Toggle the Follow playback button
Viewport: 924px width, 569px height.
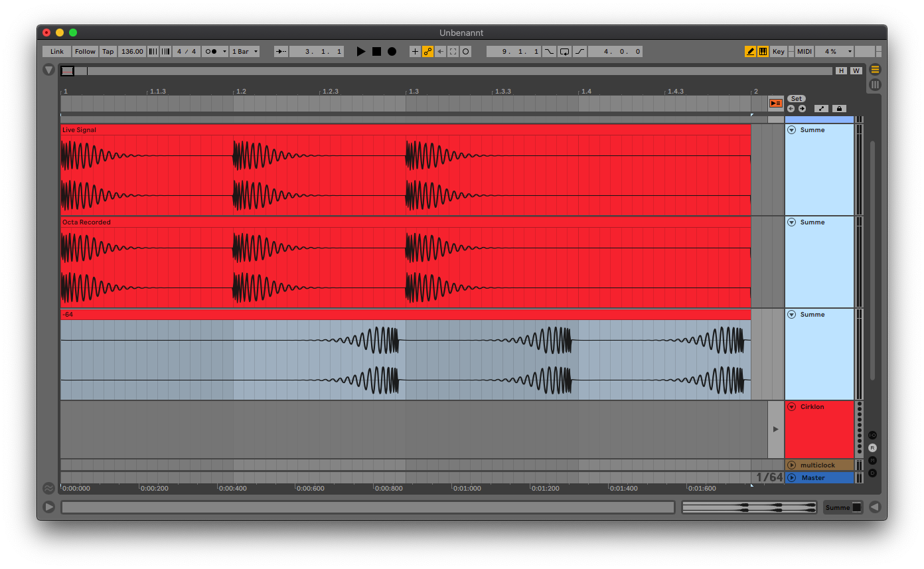85,51
